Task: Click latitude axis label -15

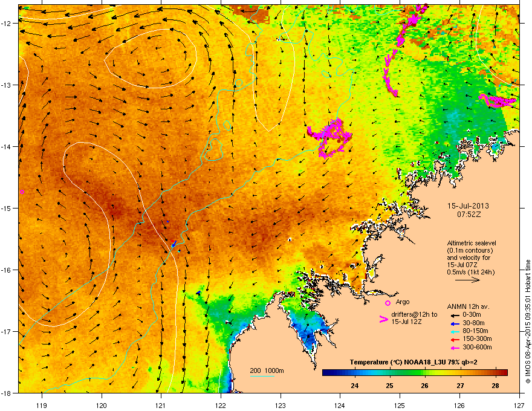Action: (6, 208)
